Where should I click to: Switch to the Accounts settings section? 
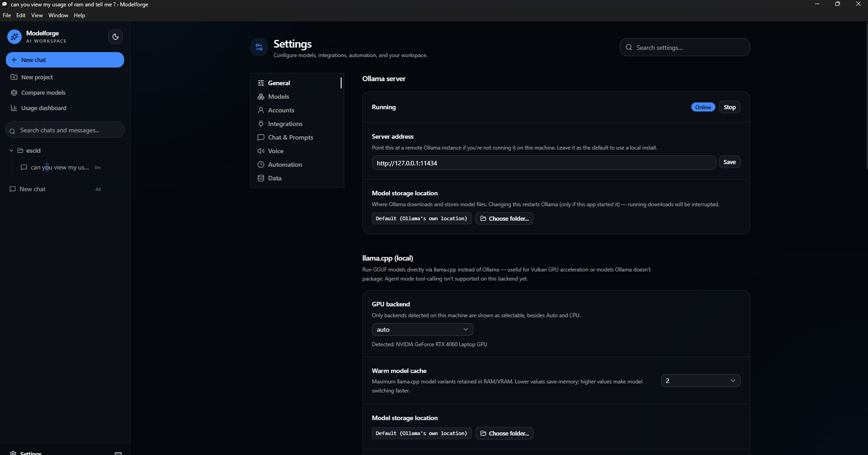point(297,110)
